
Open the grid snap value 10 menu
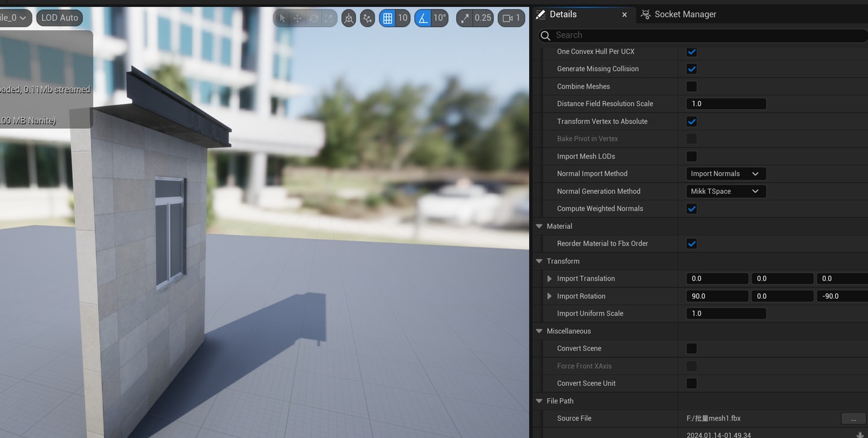[403, 18]
